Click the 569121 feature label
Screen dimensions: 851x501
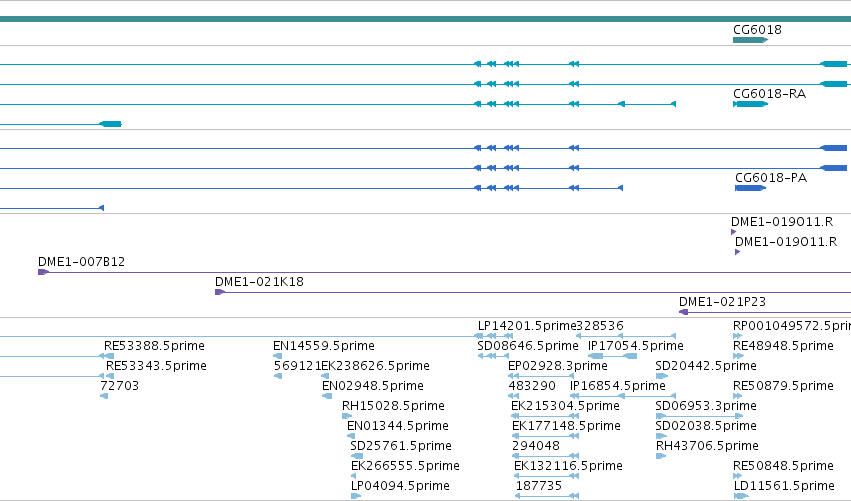pyautogui.click(x=297, y=366)
